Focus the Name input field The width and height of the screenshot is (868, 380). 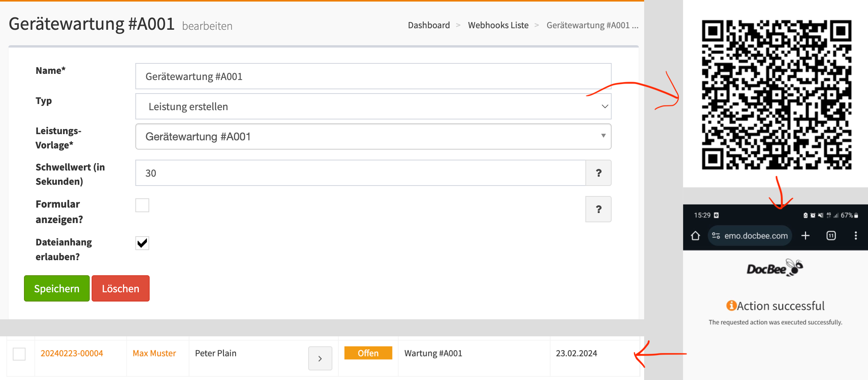tap(373, 76)
